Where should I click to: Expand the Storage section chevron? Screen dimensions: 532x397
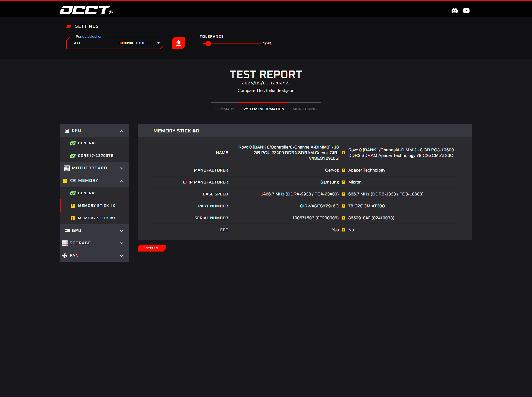(x=121, y=243)
